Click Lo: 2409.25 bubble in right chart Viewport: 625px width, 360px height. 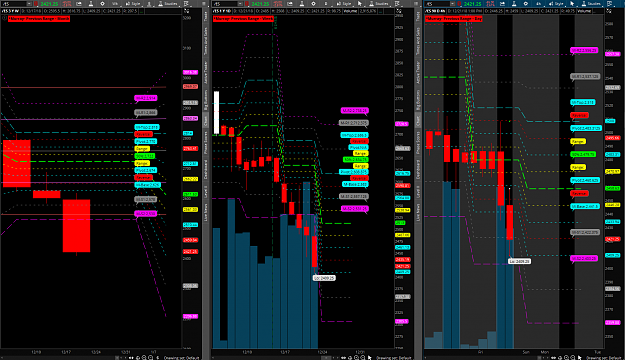click(x=519, y=261)
